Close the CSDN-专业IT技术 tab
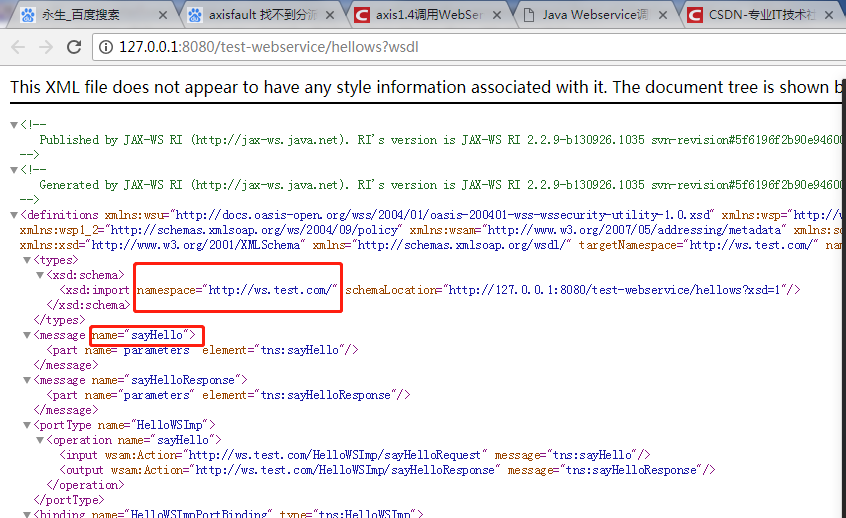Viewport: 846px width, 518px height. (x=829, y=16)
